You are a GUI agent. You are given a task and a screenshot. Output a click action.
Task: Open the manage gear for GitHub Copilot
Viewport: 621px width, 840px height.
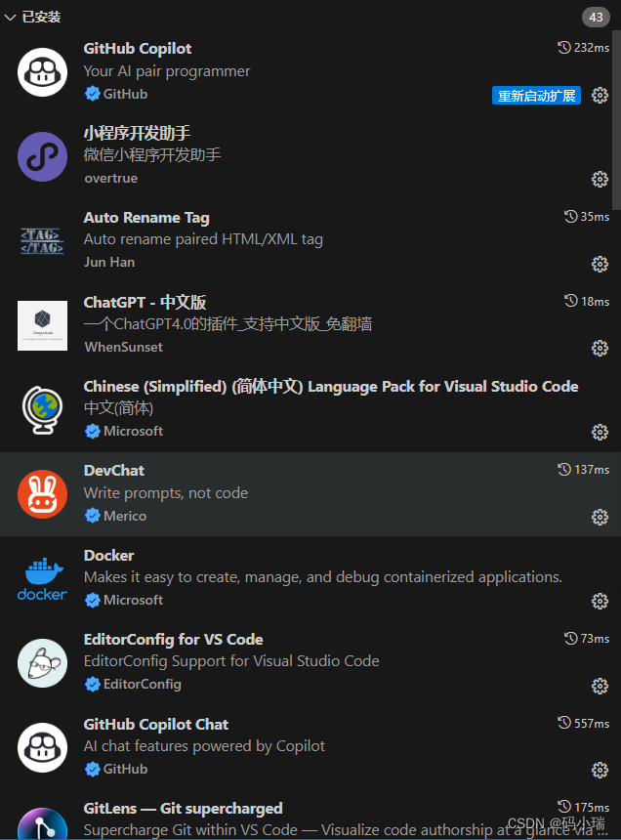point(600,96)
